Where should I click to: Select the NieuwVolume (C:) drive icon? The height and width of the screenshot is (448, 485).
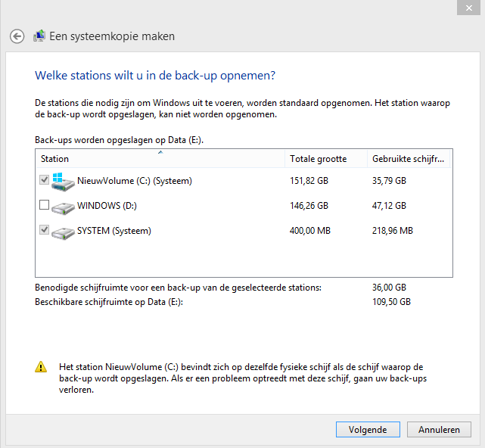click(x=63, y=182)
